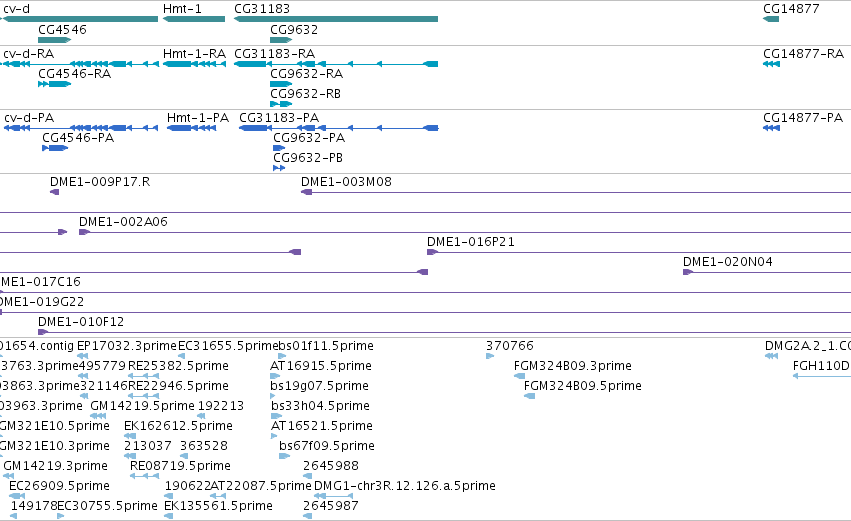Click the 363528 feature label
851x521 pixels.
pyautogui.click(x=204, y=446)
